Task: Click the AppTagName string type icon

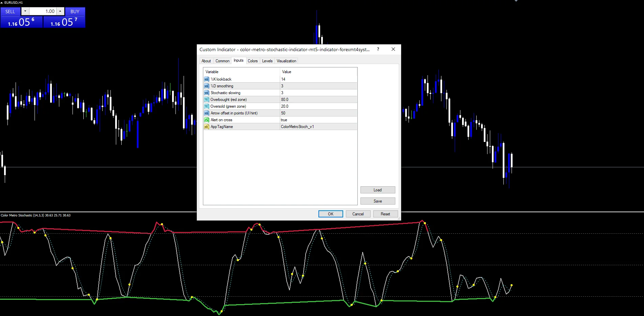Action: (x=206, y=127)
